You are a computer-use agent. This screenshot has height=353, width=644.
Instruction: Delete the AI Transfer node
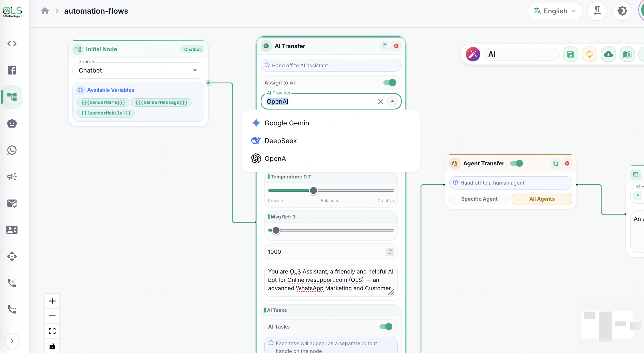tap(396, 46)
